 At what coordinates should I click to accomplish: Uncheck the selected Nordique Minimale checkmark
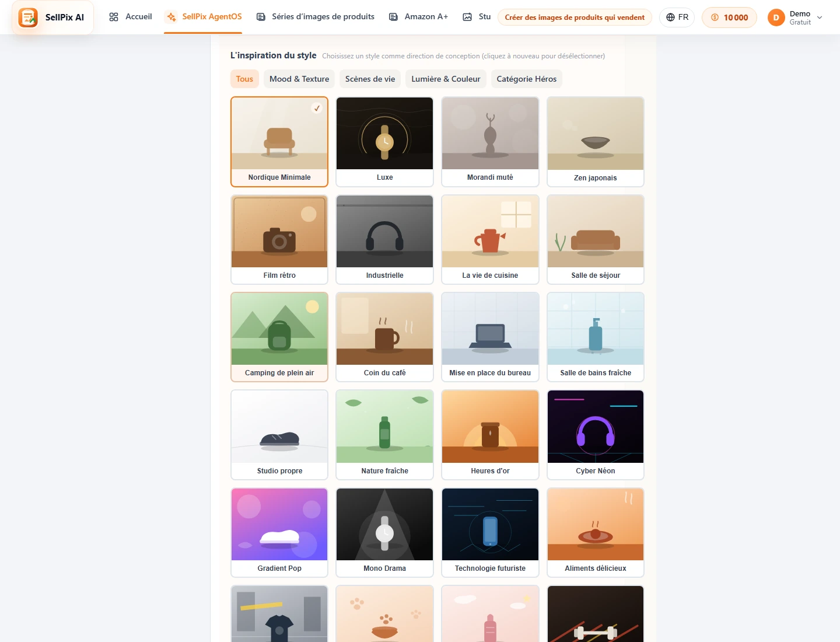coord(317,108)
